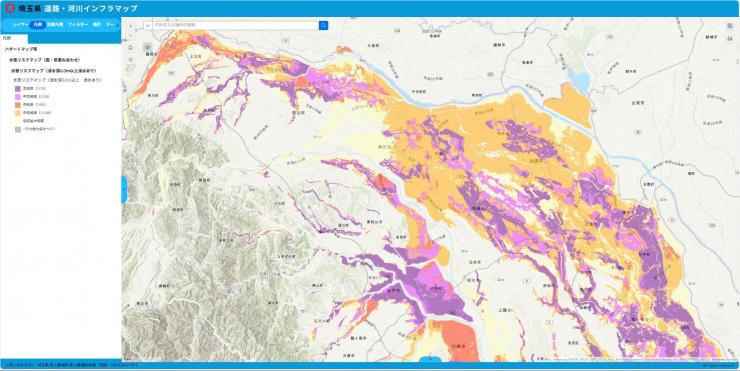Click the 水害リスクマップ(国・県重ね合わせ) legend heading

pos(44,60)
